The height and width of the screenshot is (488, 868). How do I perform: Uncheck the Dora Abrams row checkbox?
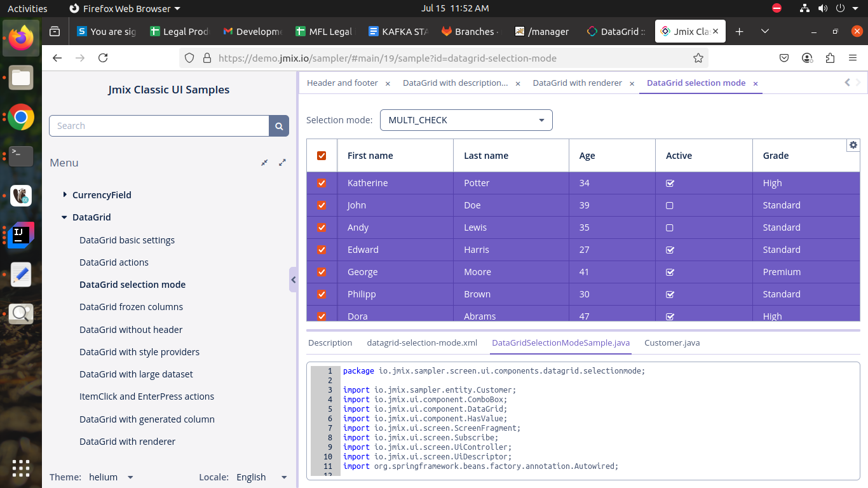pos(322,316)
